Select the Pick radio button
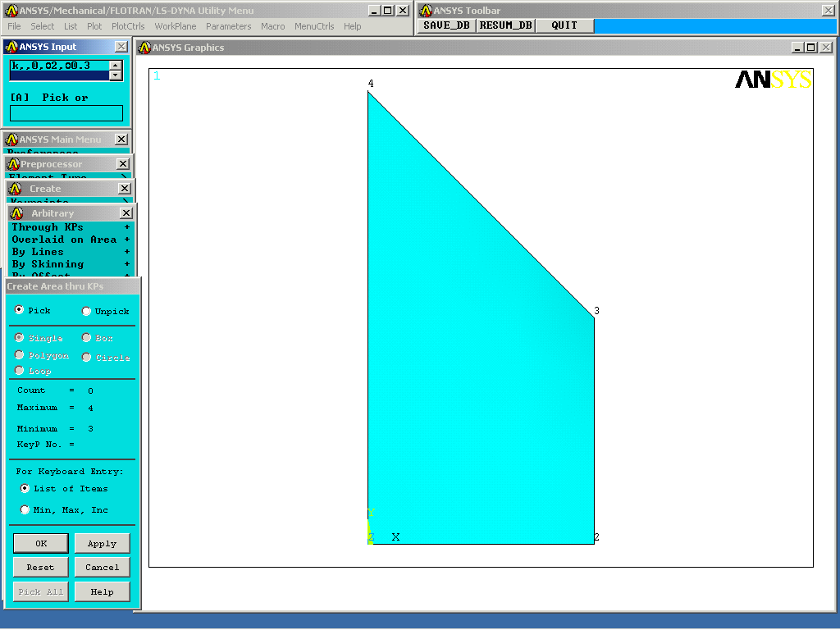The height and width of the screenshot is (630, 840). click(20, 309)
